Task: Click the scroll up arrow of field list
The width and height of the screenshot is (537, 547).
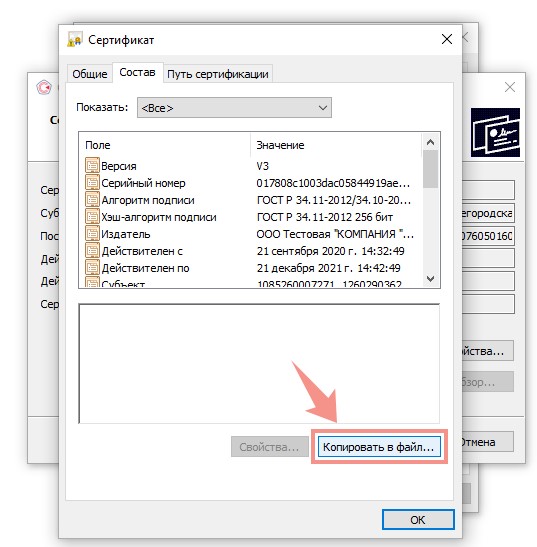Action: pyautogui.click(x=431, y=142)
